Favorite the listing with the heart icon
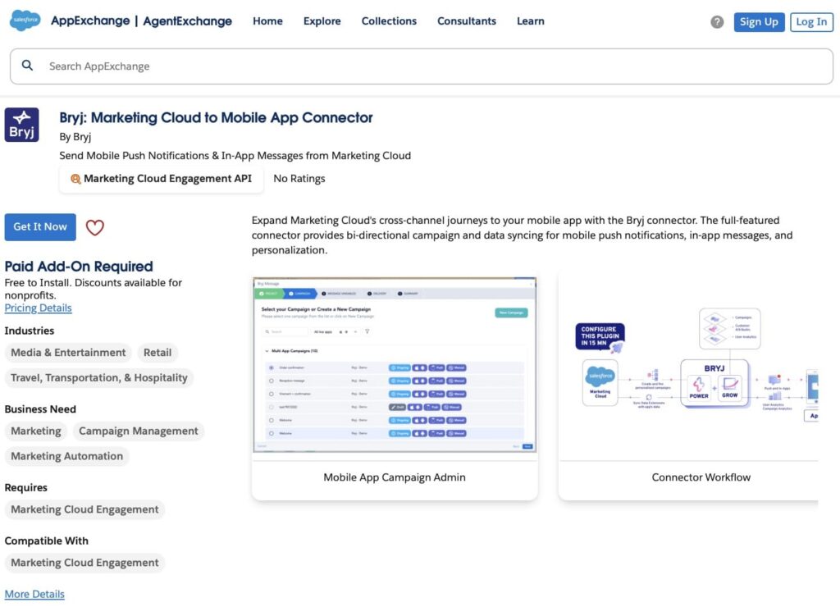Screen dimensions: 840x616 [x=95, y=227]
